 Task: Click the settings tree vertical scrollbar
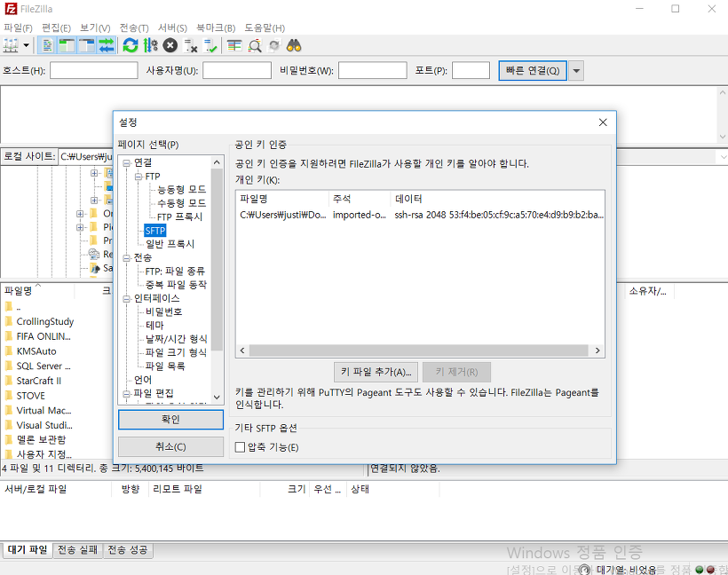pyautogui.click(x=217, y=260)
